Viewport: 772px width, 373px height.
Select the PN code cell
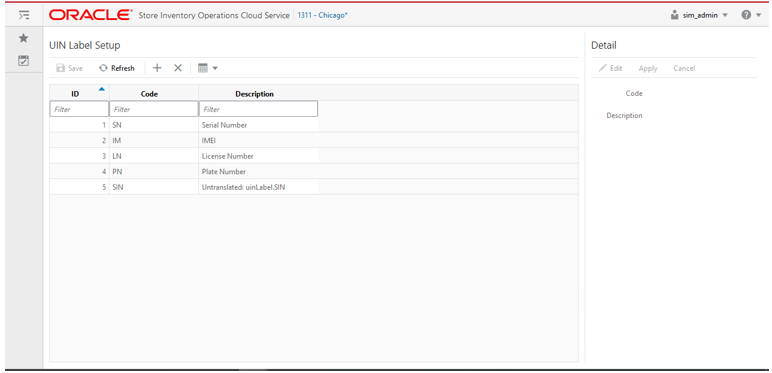154,171
